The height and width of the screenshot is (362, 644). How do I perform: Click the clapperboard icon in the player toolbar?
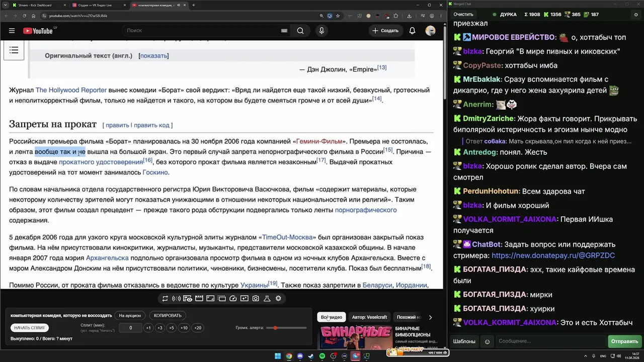pyautogui.click(x=199, y=299)
